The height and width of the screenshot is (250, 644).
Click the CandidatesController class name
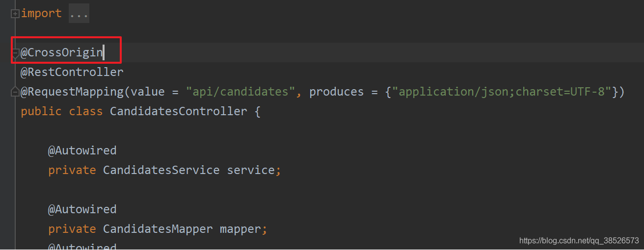(x=179, y=111)
